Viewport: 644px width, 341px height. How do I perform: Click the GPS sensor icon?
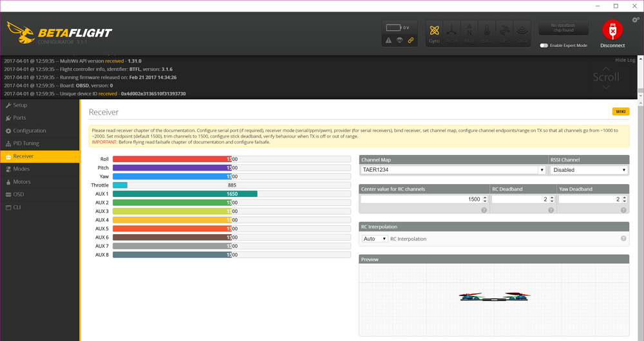coord(504,33)
